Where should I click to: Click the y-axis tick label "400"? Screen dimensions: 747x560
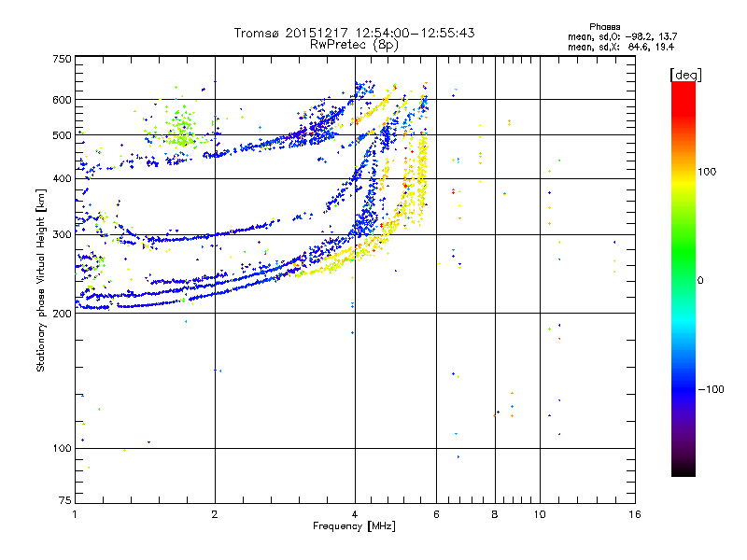pyautogui.click(x=63, y=178)
